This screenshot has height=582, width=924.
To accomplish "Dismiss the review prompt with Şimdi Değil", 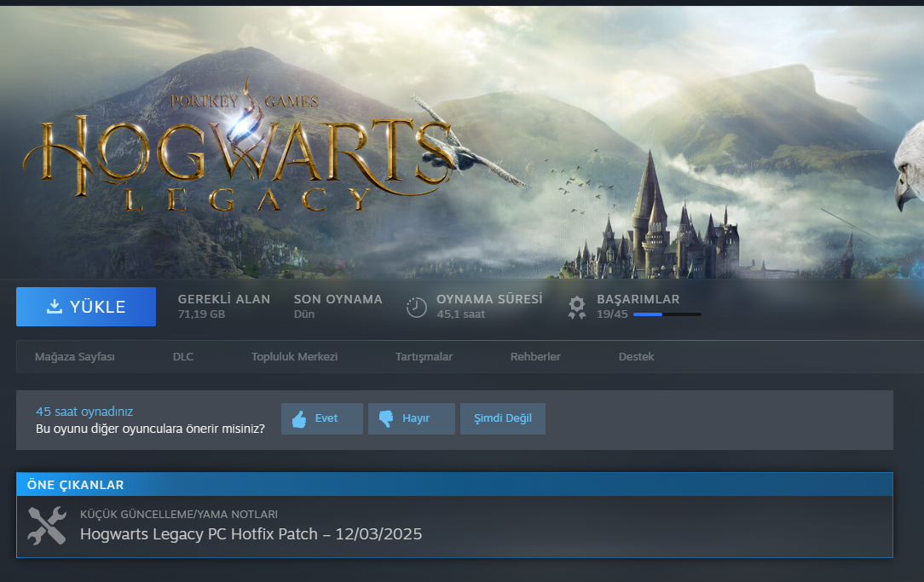I will click(503, 418).
